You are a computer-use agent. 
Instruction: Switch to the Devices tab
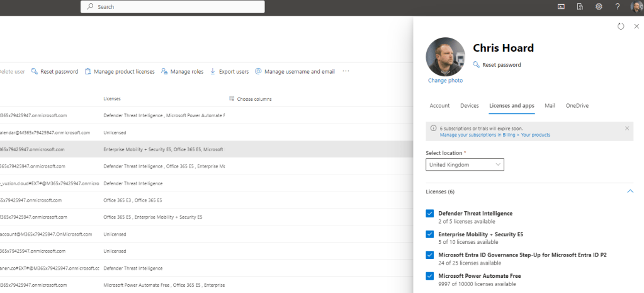click(x=470, y=106)
